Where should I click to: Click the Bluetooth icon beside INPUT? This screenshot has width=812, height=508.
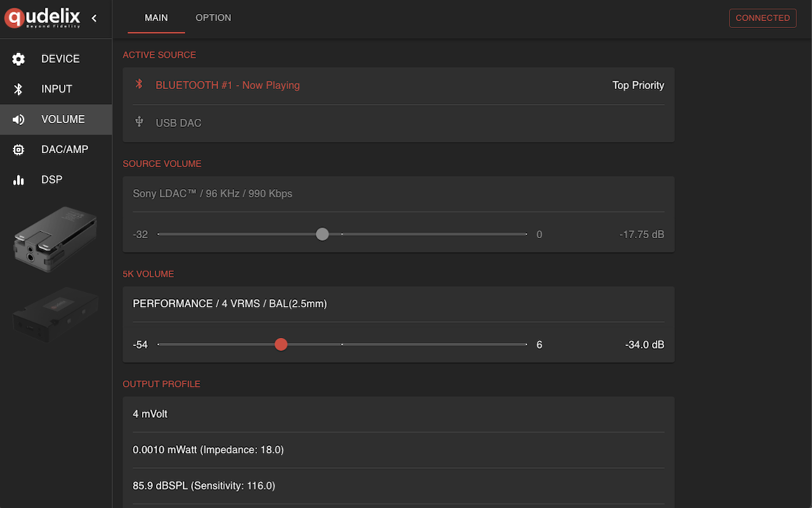19,90
